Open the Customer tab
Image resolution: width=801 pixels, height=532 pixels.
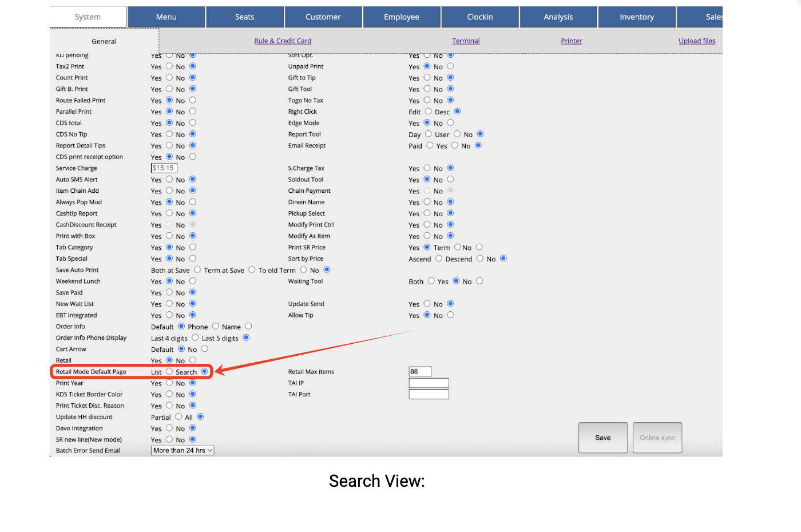coord(323,17)
